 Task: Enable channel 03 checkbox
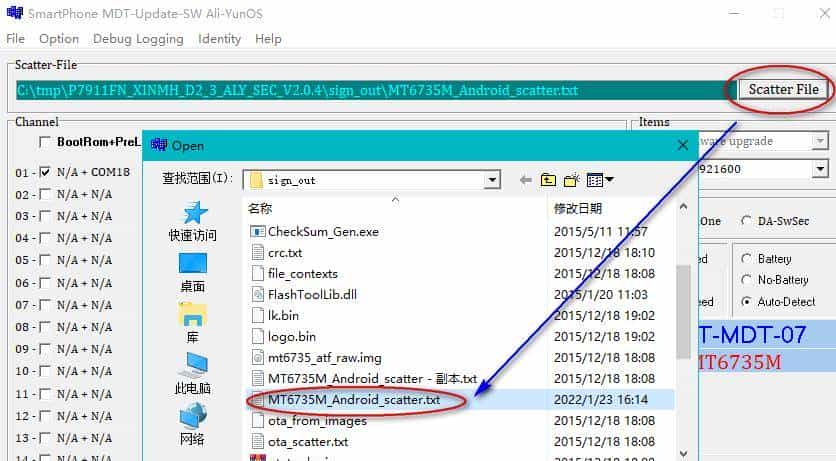[45, 216]
